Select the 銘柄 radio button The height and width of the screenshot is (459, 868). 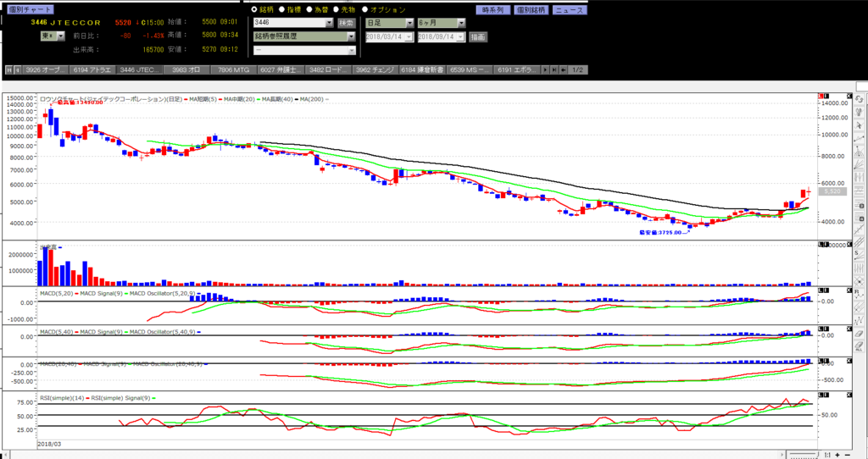[x=254, y=9]
